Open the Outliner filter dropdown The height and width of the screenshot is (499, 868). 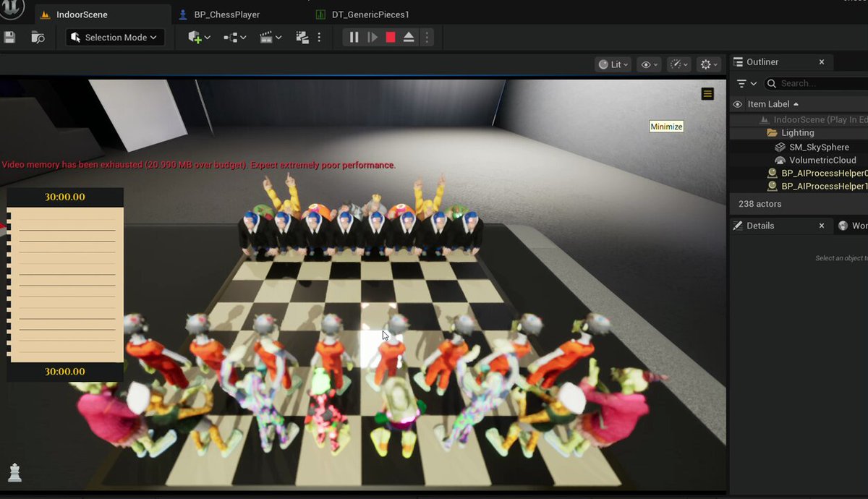(746, 83)
